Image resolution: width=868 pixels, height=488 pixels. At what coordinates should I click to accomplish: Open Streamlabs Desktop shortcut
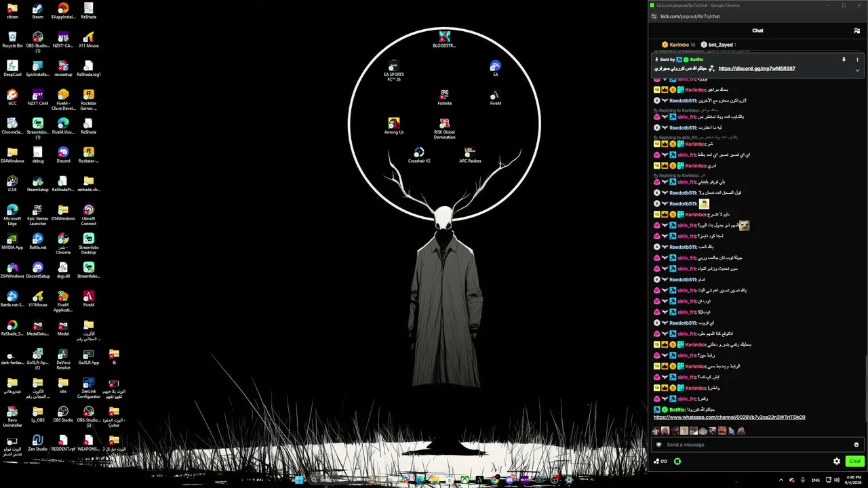[x=88, y=244]
